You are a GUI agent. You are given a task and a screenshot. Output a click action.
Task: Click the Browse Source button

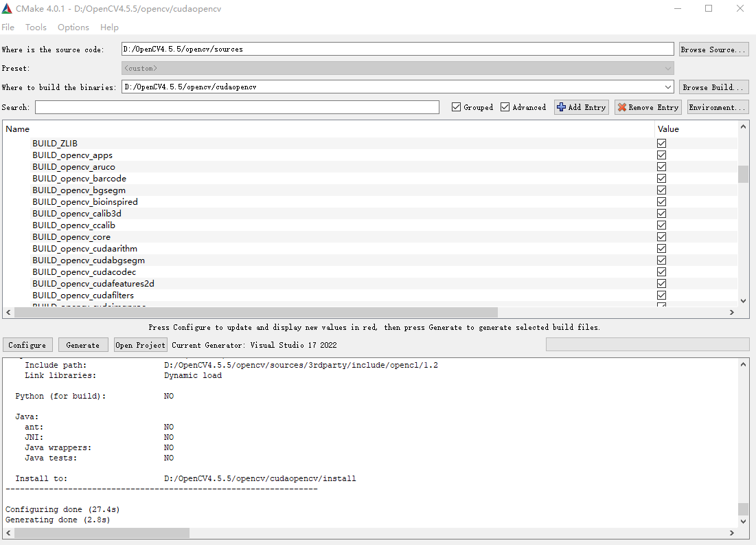click(713, 49)
